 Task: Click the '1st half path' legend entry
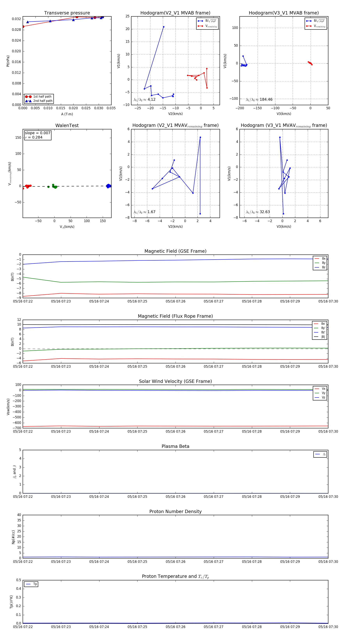[x=39, y=96]
